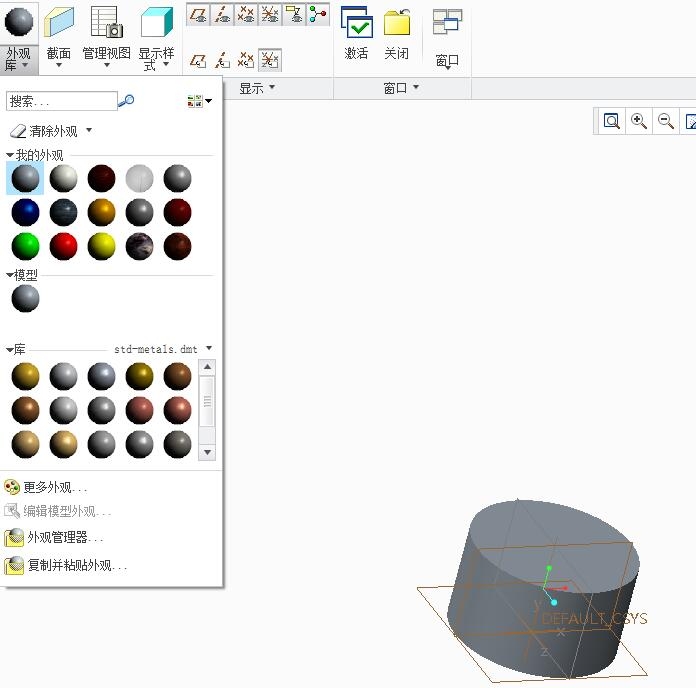The width and height of the screenshot is (696, 688).
Task: Toggle the axis display icon in top row
Action: 222,14
